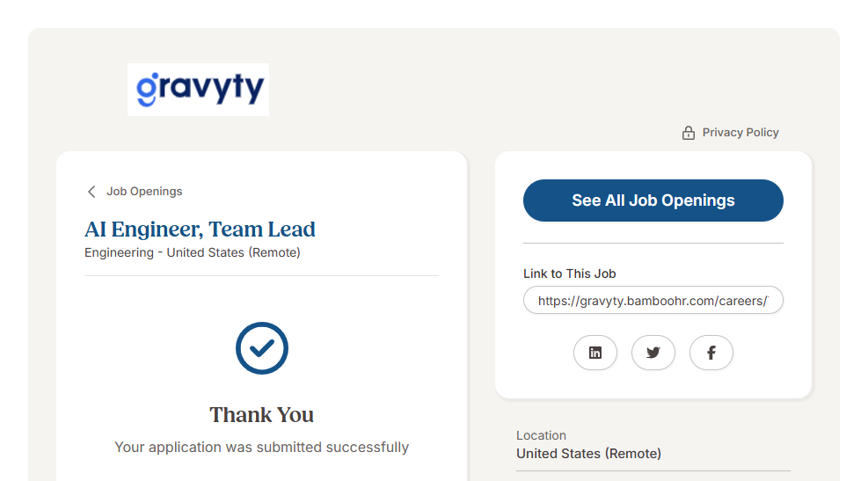Click the lock icon beside Privacy Policy

(x=689, y=133)
